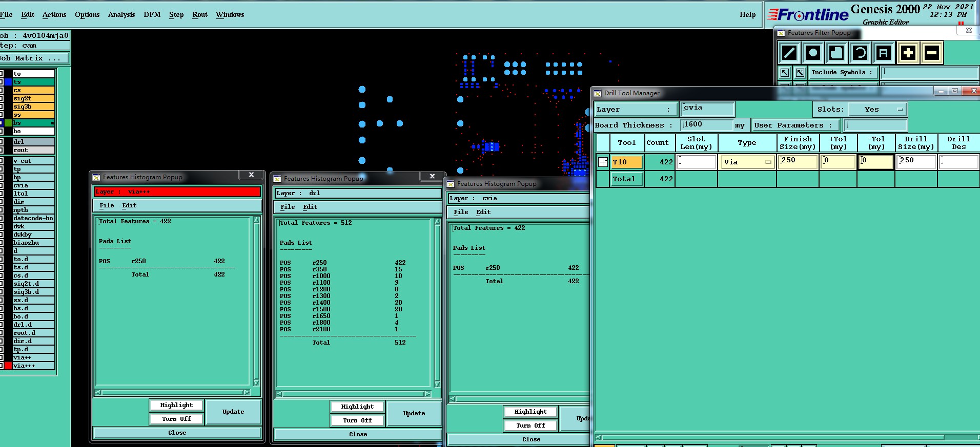Toggle the negative polarity filter icon
This screenshot has height=447, width=980.
(932, 53)
